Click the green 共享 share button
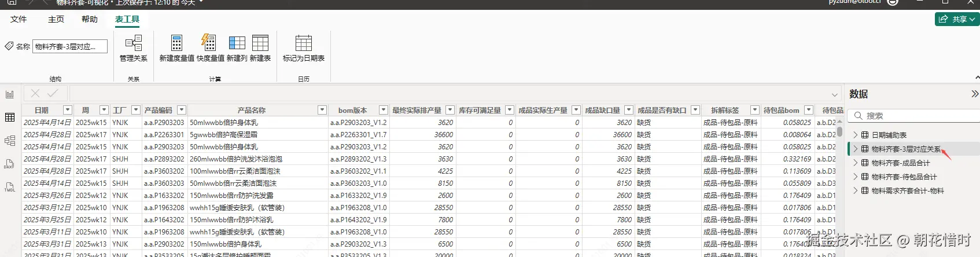 pos(957,19)
